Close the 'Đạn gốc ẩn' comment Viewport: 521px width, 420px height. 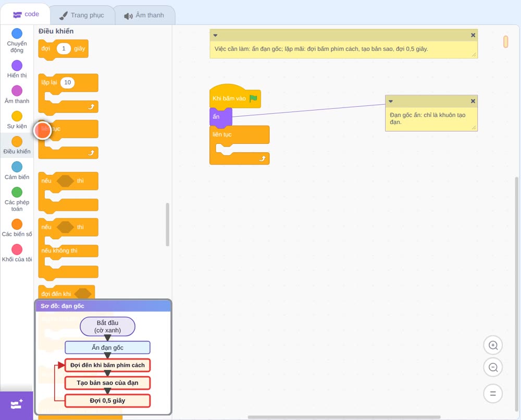473,101
